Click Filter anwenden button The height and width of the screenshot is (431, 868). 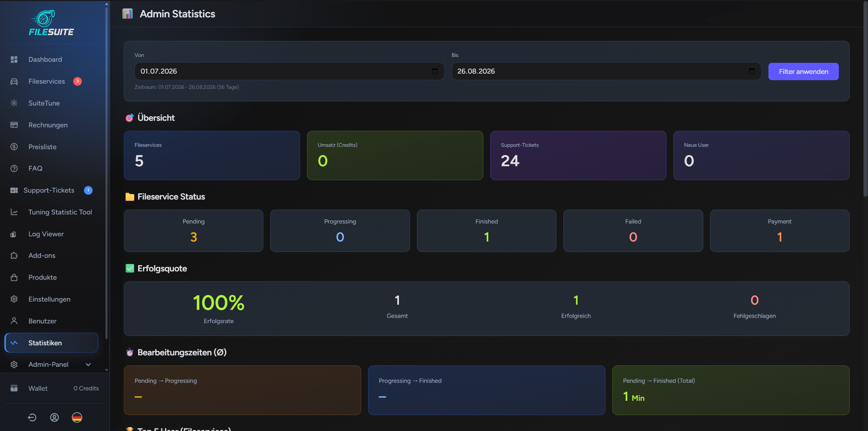pyautogui.click(x=803, y=71)
